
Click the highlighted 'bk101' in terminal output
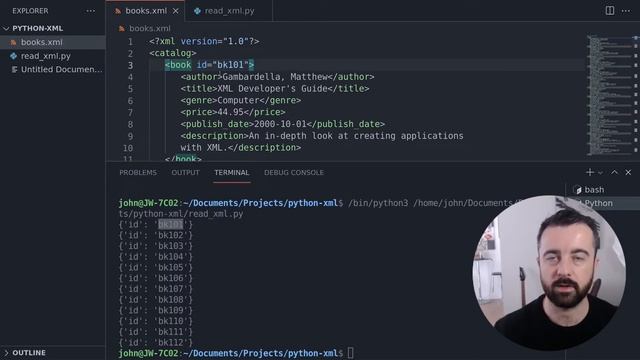[171, 224]
